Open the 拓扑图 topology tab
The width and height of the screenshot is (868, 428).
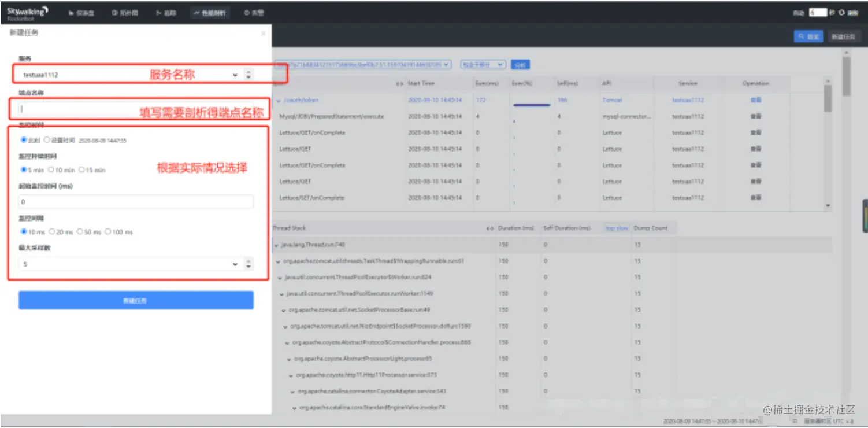(x=125, y=13)
